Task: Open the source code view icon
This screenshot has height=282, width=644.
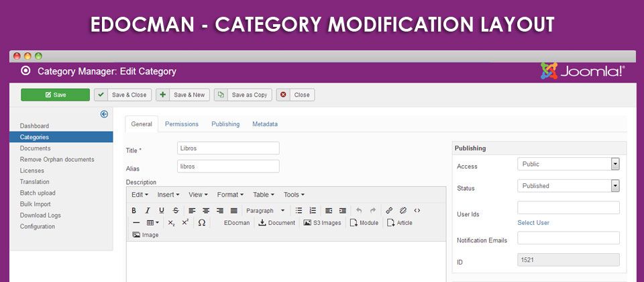Action: (x=417, y=210)
